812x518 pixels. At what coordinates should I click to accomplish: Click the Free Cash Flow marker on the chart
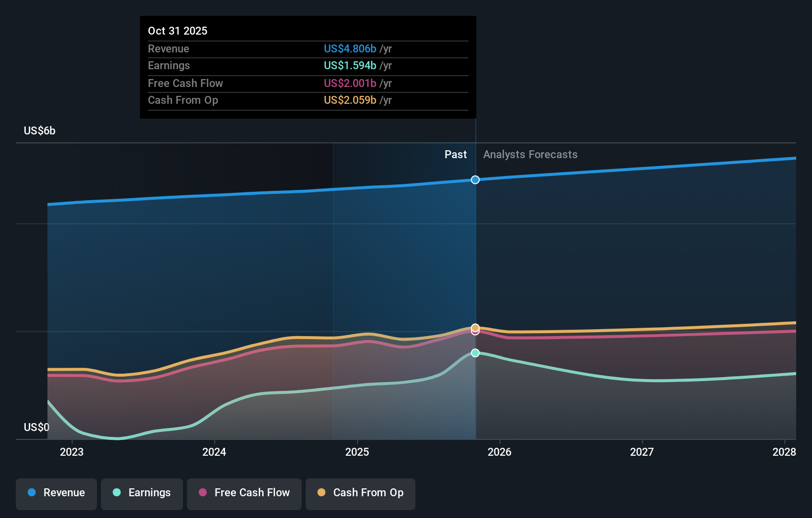tap(475, 332)
